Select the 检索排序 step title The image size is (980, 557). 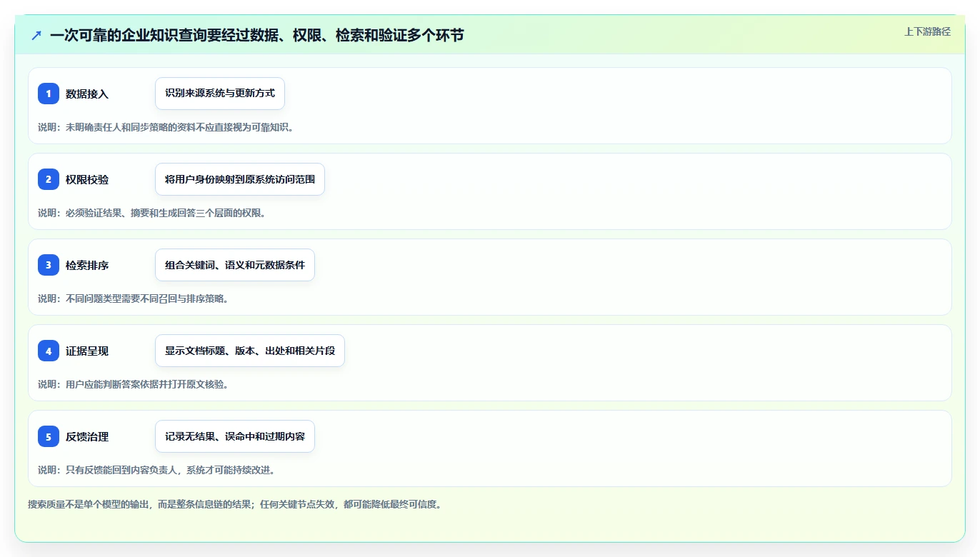point(87,265)
